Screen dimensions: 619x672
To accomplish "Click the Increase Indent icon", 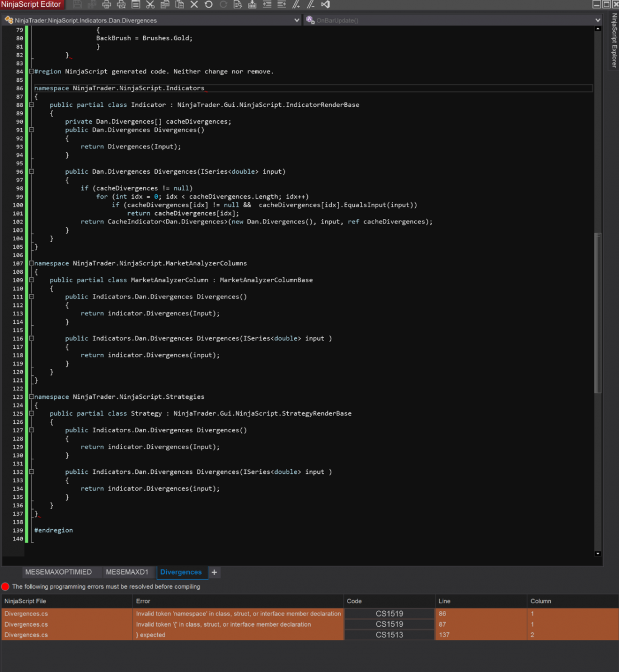I will point(282,4).
